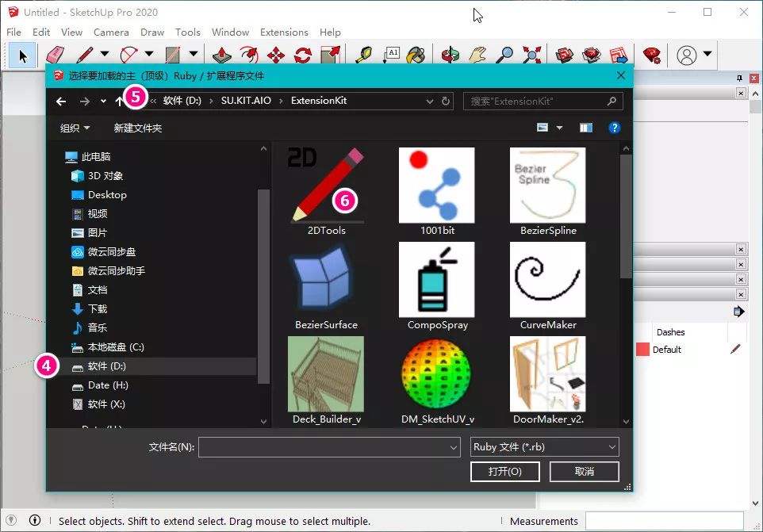Expand the address bar history dropdown
This screenshot has height=532, width=763.
pos(430,101)
